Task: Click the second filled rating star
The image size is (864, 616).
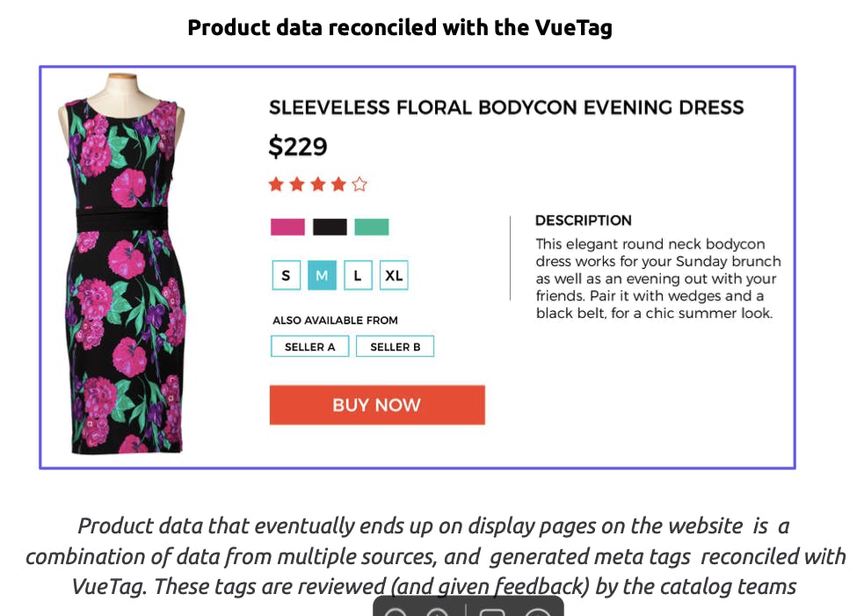Action: pos(297,184)
